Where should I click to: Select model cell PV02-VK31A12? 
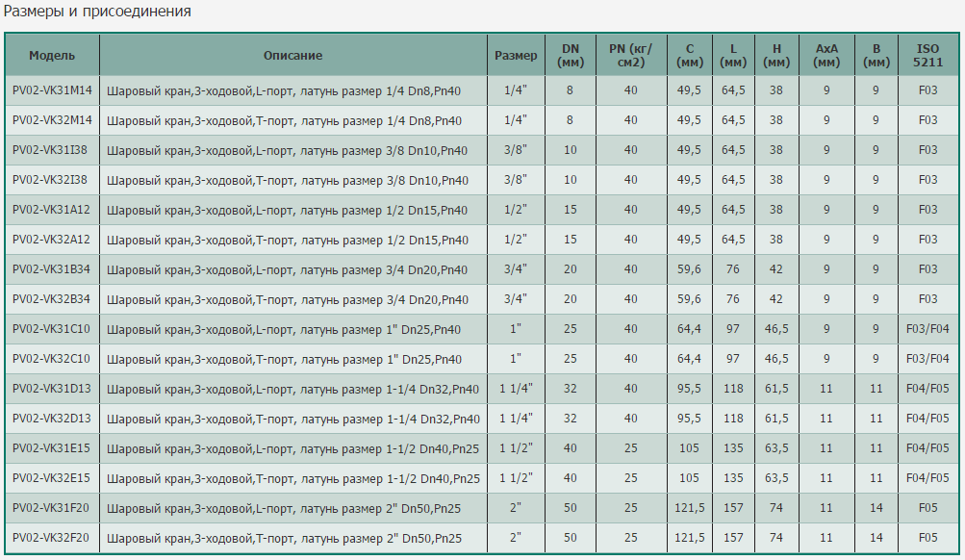52,210
